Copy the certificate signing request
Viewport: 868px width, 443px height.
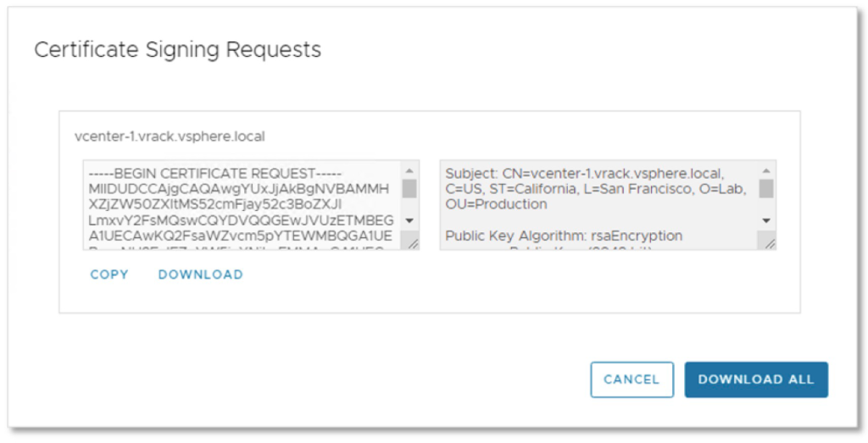109,274
